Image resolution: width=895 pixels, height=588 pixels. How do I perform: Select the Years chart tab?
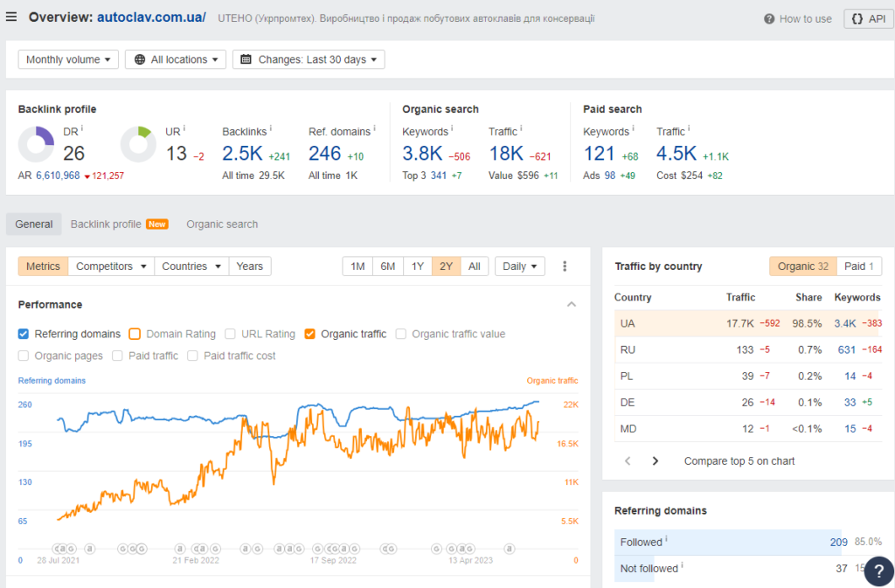(x=249, y=266)
